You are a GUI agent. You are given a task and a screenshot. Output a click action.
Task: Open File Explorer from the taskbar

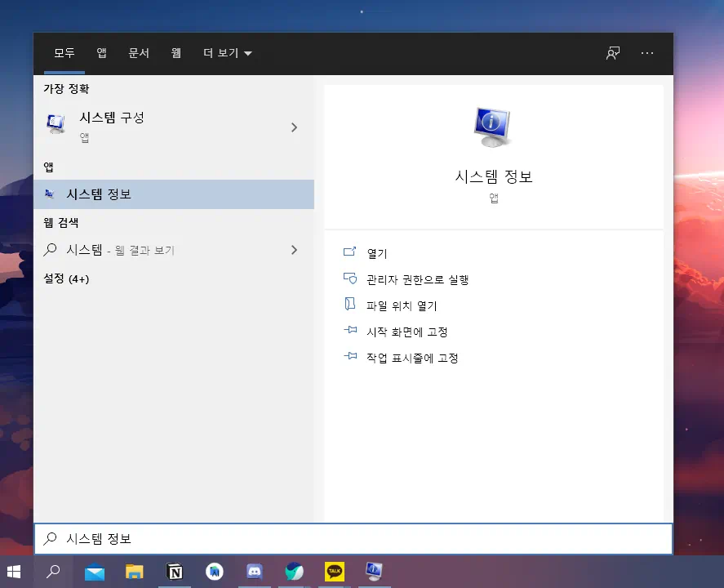[134, 572]
